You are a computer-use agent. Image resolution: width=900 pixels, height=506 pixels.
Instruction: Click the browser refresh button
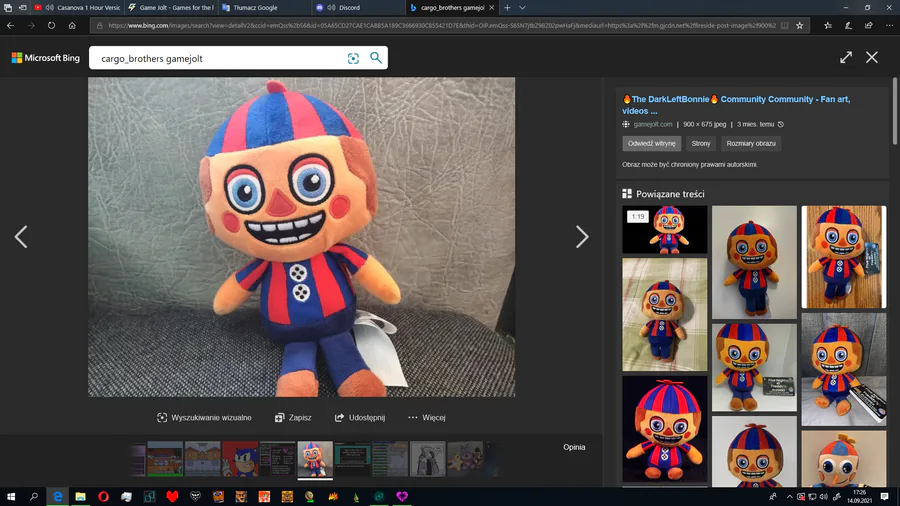(x=52, y=25)
